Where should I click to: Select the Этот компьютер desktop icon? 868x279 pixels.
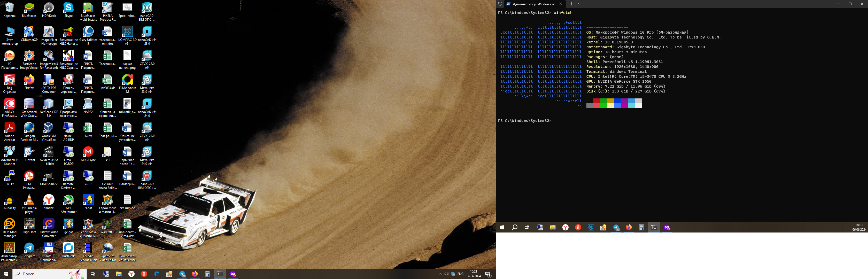(x=10, y=36)
